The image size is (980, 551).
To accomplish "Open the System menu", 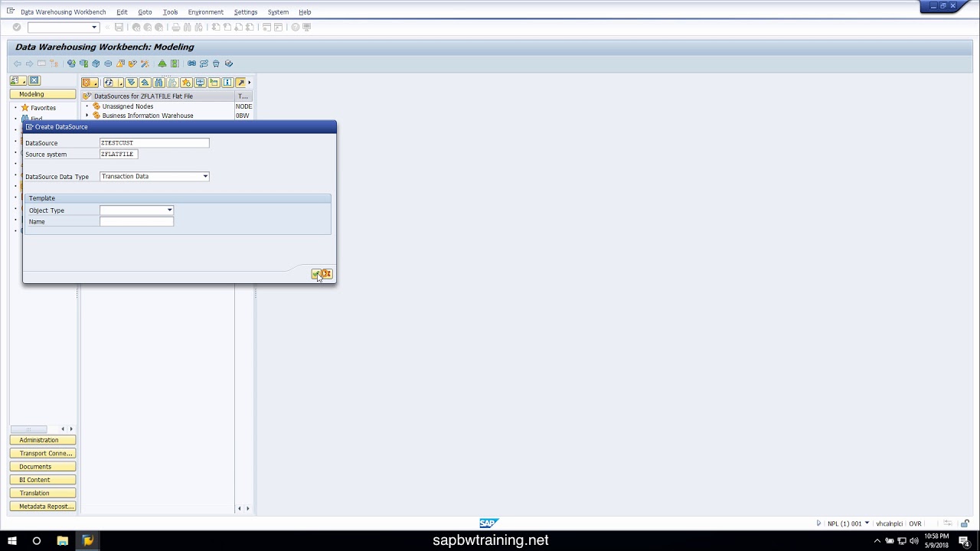I will [x=278, y=12].
